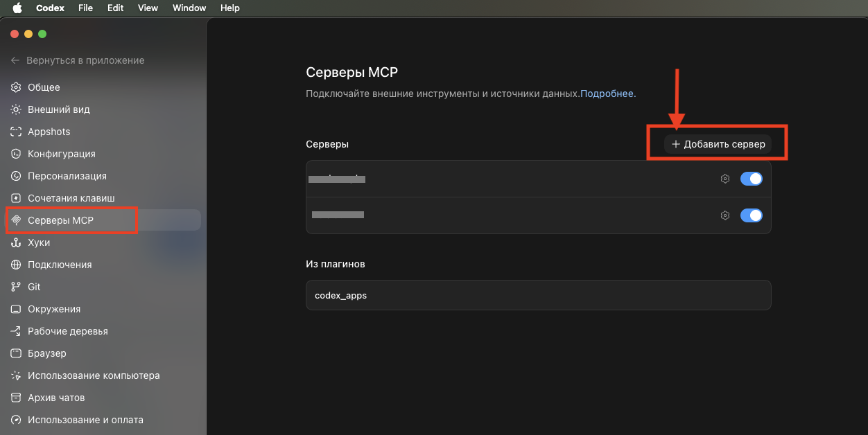Open the Help menu
The image size is (868, 435).
pyautogui.click(x=230, y=8)
